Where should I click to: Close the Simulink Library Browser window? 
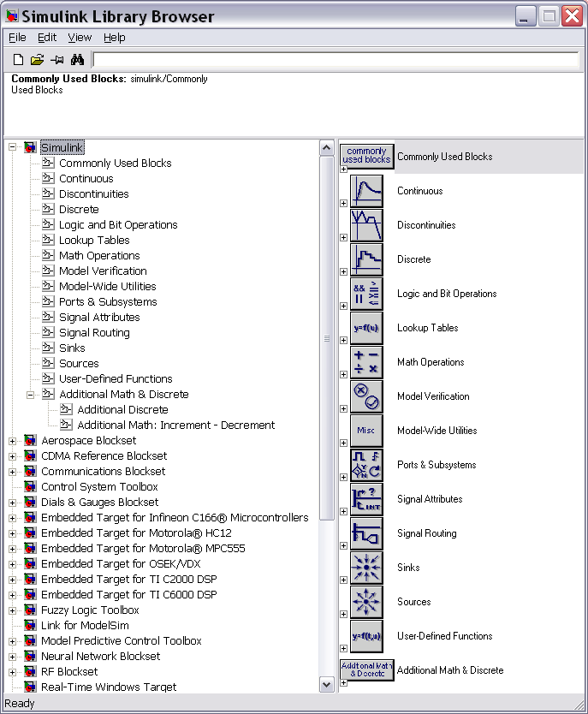pyautogui.click(x=572, y=16)
